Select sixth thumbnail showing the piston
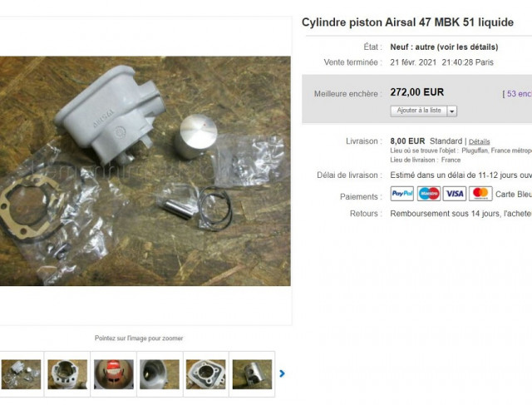Viewport: 532px width, 405px height. click(x=252, y=374)
